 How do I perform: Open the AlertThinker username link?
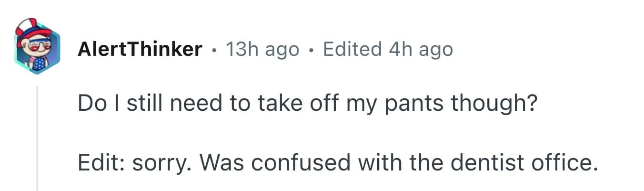coord(140,49)
